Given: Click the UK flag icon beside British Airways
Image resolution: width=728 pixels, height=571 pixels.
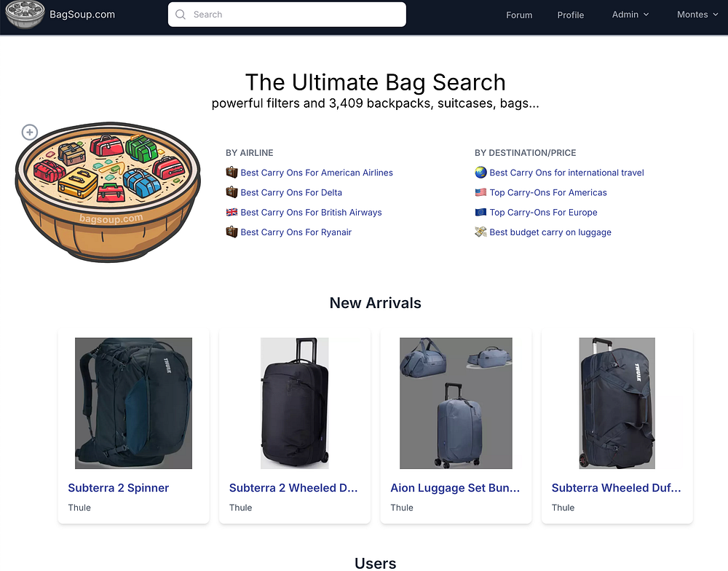Looking at the screenshot, I should click(x=232, y=213).
